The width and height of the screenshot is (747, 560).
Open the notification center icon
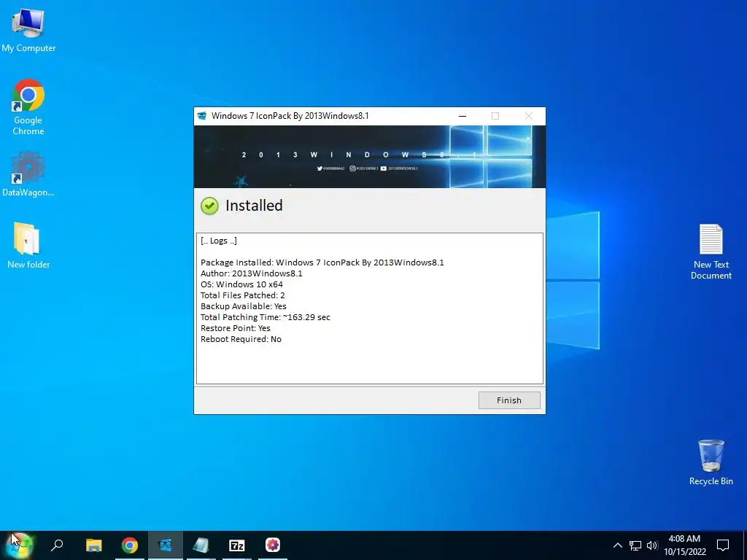pos(723,545)
